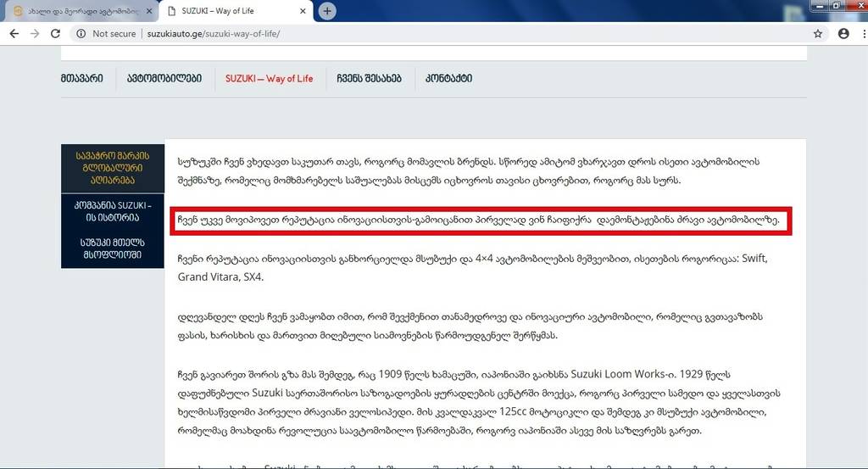Open Chrome three-dot menu

click(864, 34)
